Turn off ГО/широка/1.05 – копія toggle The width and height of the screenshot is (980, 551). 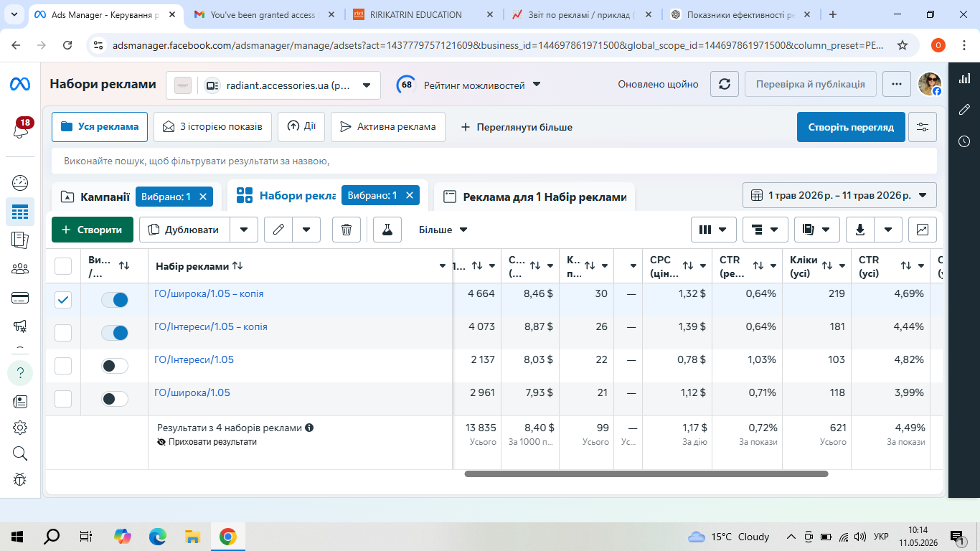[115, 300]
